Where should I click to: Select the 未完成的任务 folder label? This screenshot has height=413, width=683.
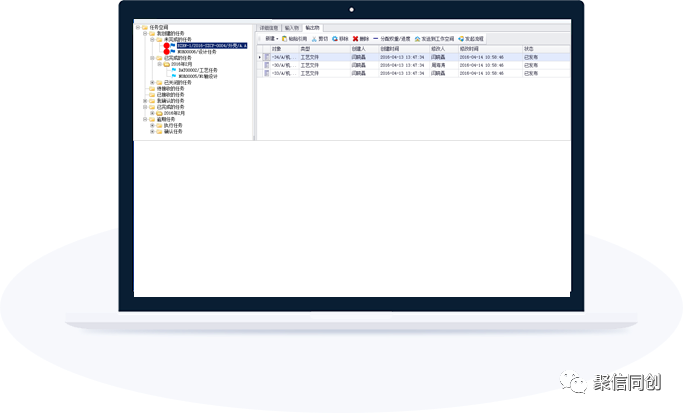point(178,39)
